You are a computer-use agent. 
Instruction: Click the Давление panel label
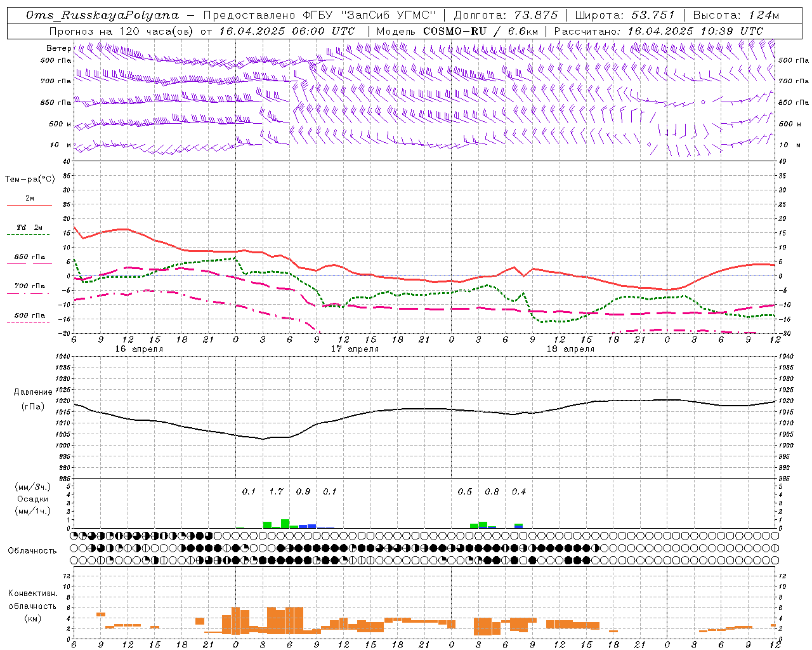point(33,392)
